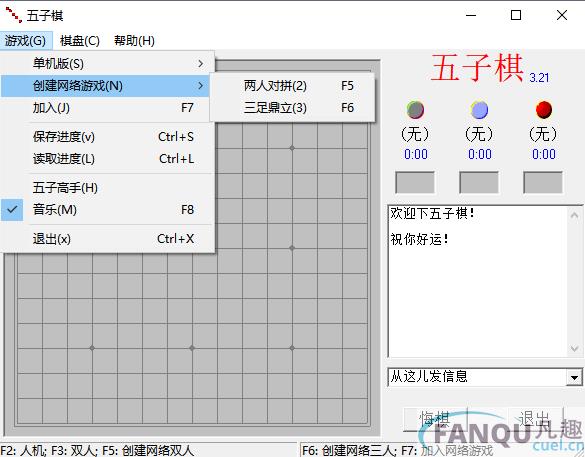
Task: Click the blue player stone icon
Action: pos(479,110)
